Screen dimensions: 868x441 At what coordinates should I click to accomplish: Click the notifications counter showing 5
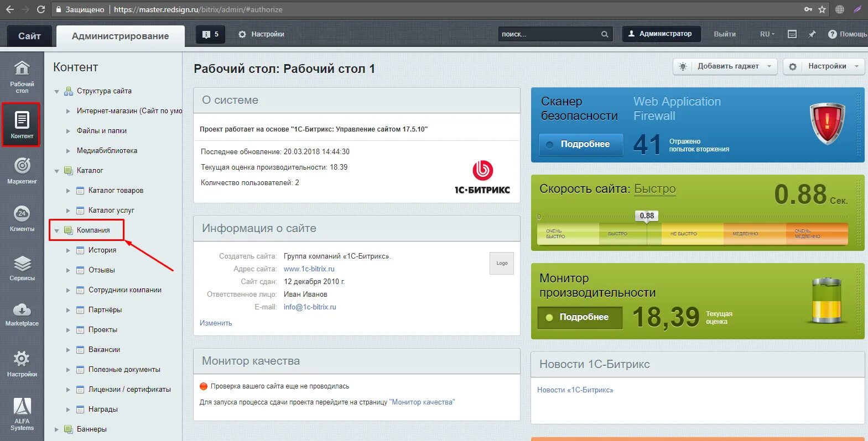[210, 34]
